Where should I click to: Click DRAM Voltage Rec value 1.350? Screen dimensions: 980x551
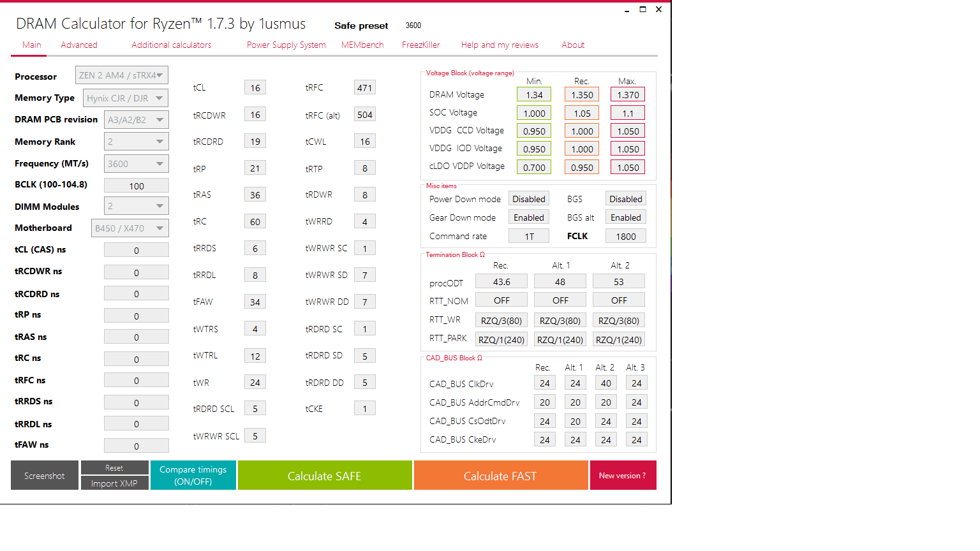tap(582, 94)
